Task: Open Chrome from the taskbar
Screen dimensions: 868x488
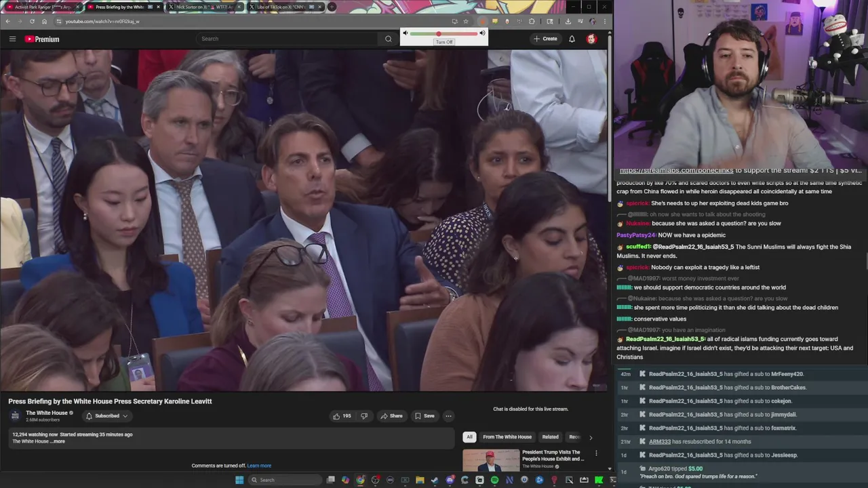Action: tap(360, 480)
